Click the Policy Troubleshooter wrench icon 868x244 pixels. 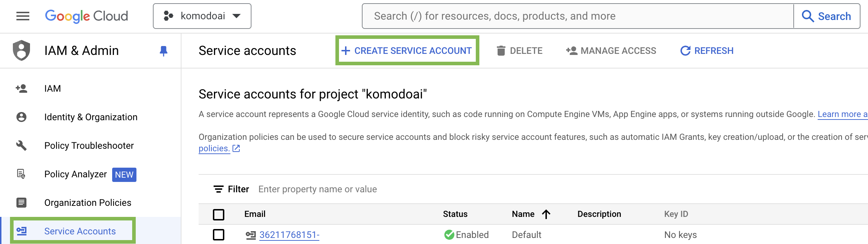[x=21, y=146]
